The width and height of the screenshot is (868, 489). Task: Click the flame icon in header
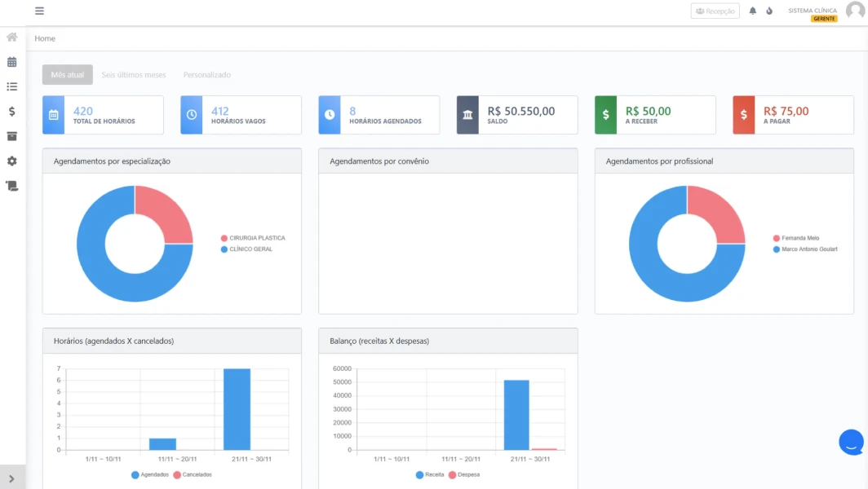(x=769, y=11)
